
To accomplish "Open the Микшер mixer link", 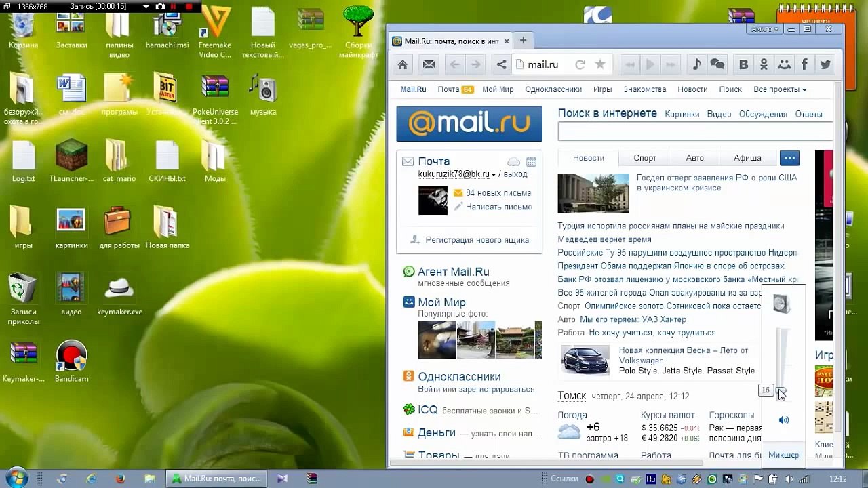I will [783, 455].
